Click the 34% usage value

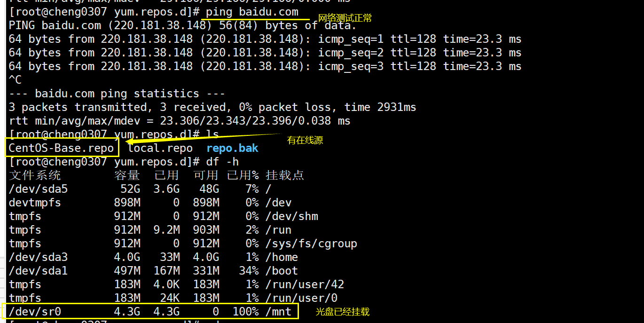(x=249, y=271)
